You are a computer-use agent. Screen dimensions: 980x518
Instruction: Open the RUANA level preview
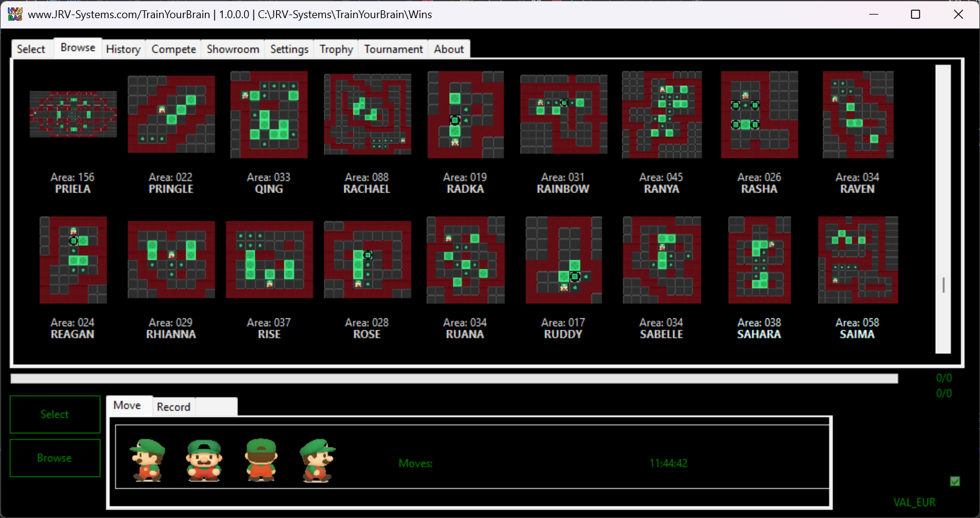(465, 260)
